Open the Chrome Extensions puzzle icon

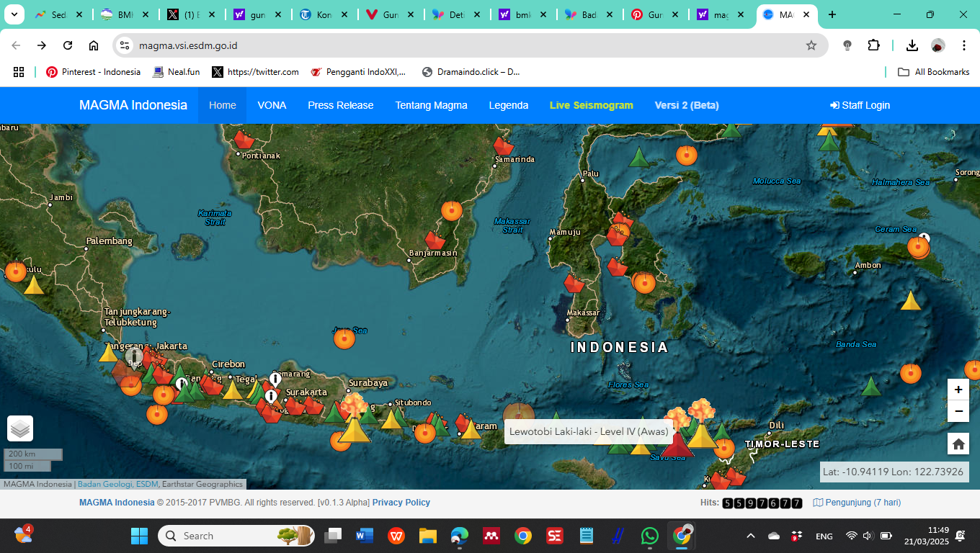coord(873,45)
